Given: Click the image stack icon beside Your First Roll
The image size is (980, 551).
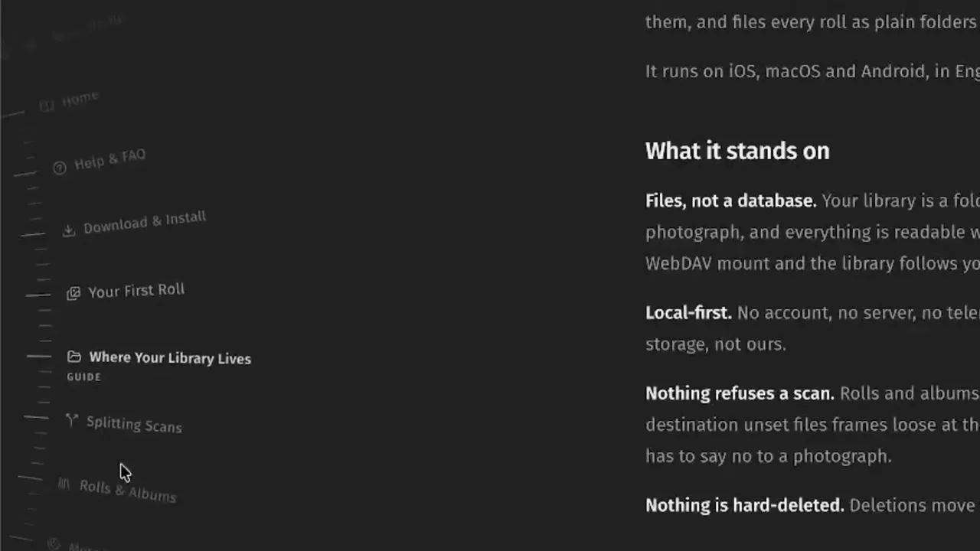Looking at the screenshot, I should pos(73,293).
